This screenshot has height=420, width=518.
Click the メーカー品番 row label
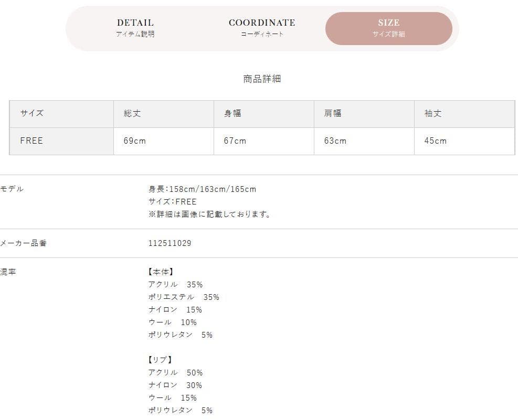[24, 243]
